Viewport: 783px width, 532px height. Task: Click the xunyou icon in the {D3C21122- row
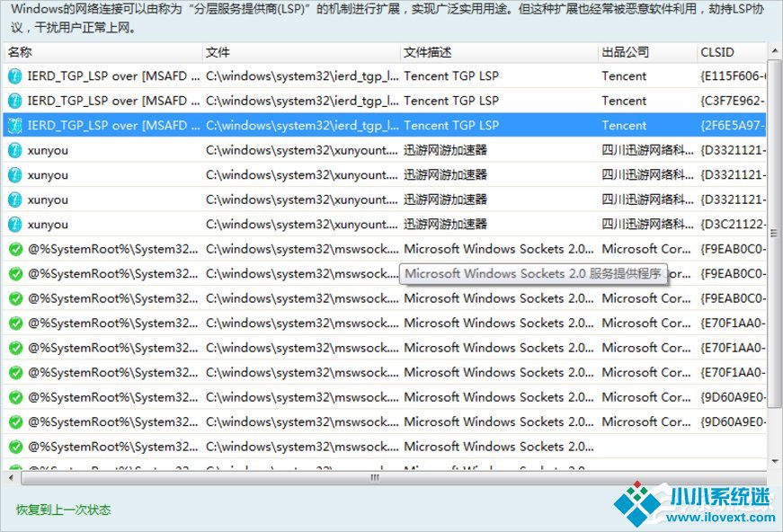[x=15, y=224]
